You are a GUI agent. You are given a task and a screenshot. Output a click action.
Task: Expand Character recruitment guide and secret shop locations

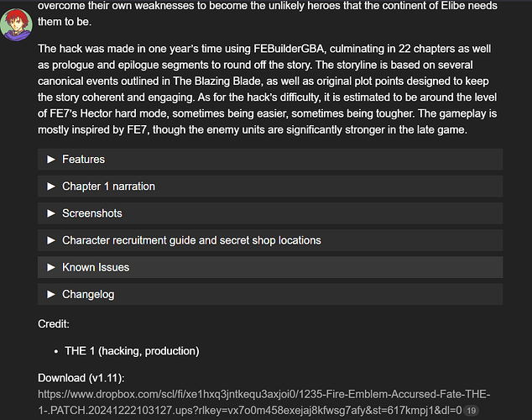point(191,240)
